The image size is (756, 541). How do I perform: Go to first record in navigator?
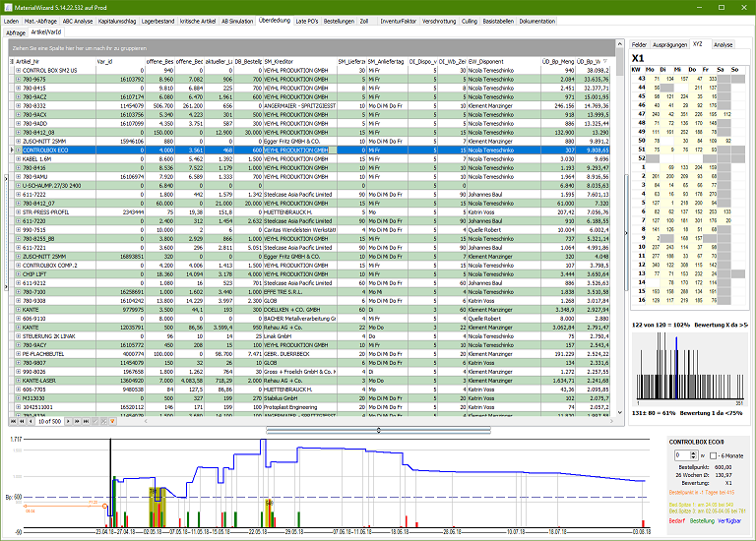[x=11, y=421]
